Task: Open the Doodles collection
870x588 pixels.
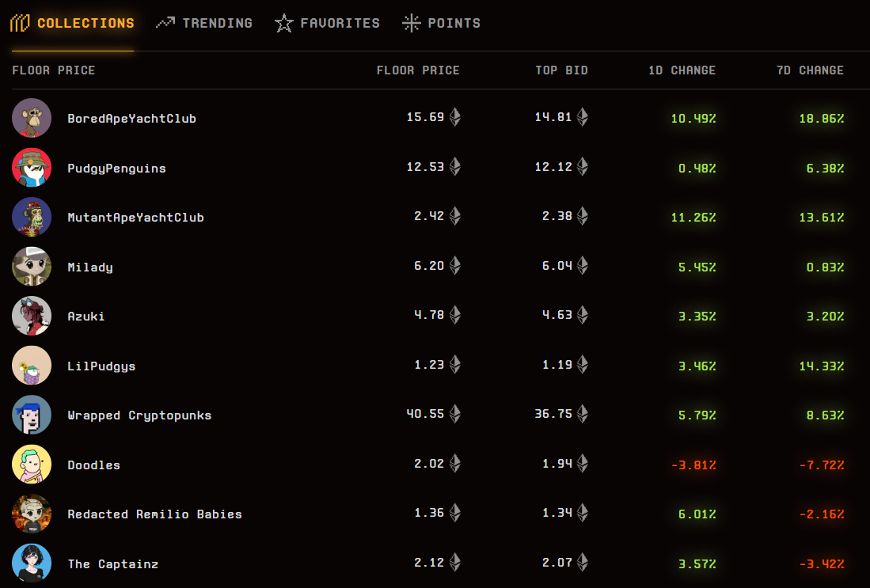Action: coord(93,465)
